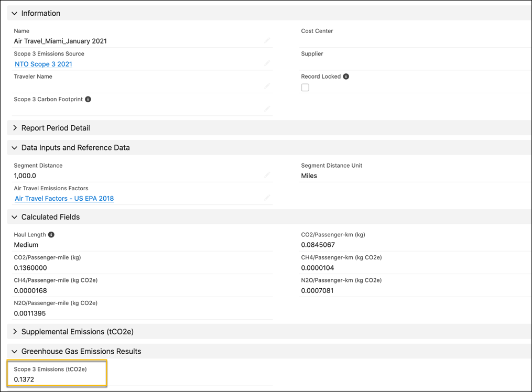Click the edit pencil for the Name field
The height and width of the screenshot is (392, 532).
tap(267, 40)
